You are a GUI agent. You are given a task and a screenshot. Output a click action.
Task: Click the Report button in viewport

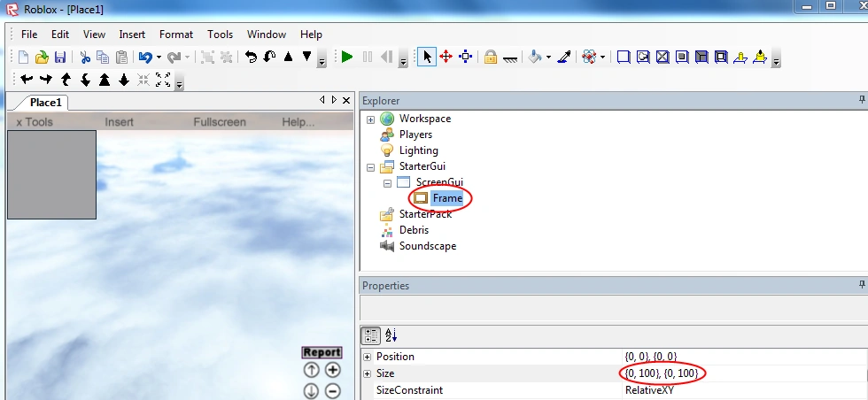pyautogui.click(x=322, y=352)
